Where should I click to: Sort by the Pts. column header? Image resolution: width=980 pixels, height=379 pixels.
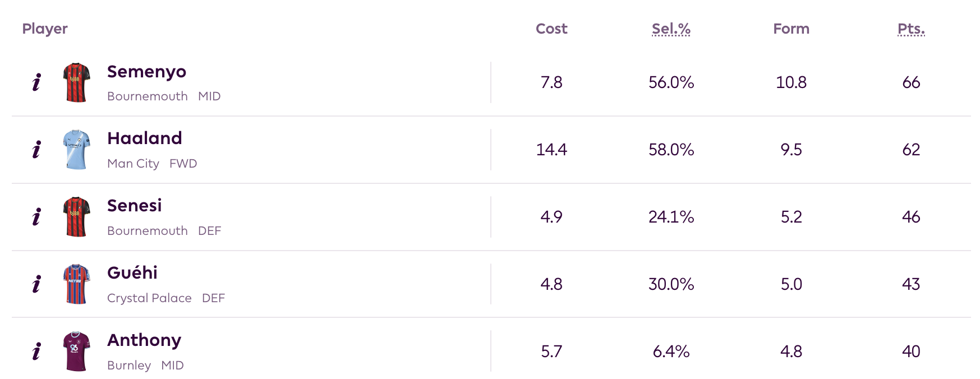[911, 29]
